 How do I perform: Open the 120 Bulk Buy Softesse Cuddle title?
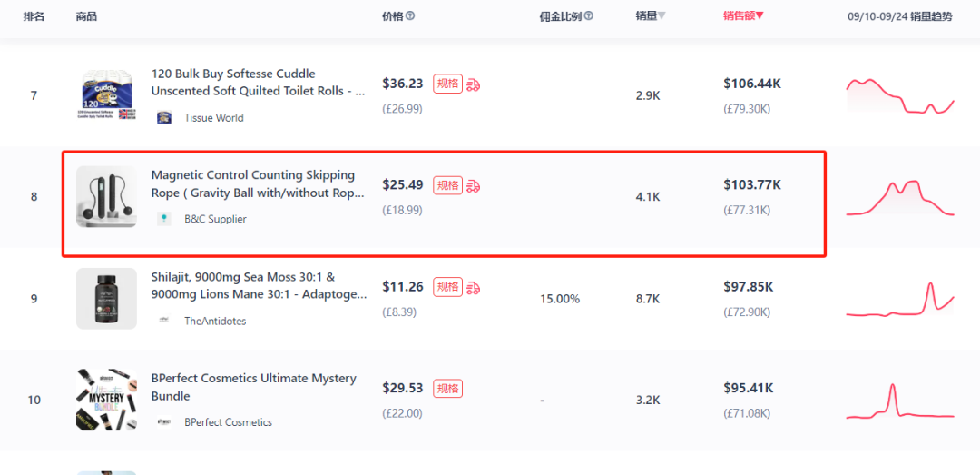[258, 82]
